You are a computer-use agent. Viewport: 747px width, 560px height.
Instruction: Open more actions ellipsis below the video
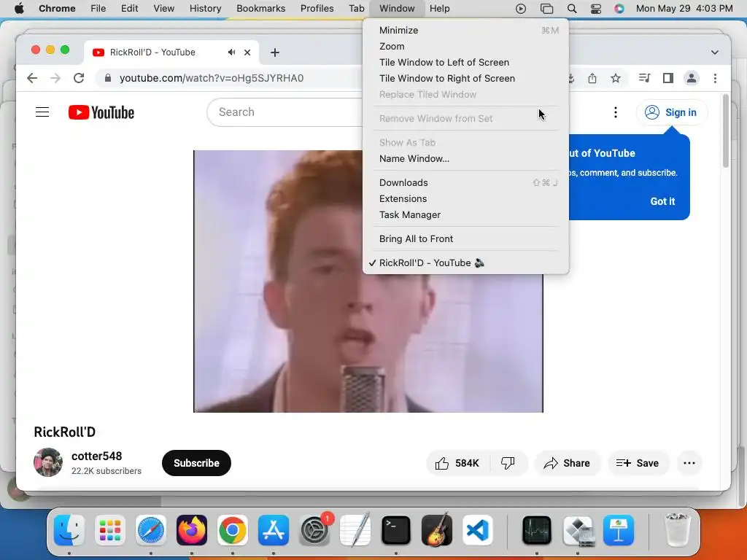[x=689, y=463]
